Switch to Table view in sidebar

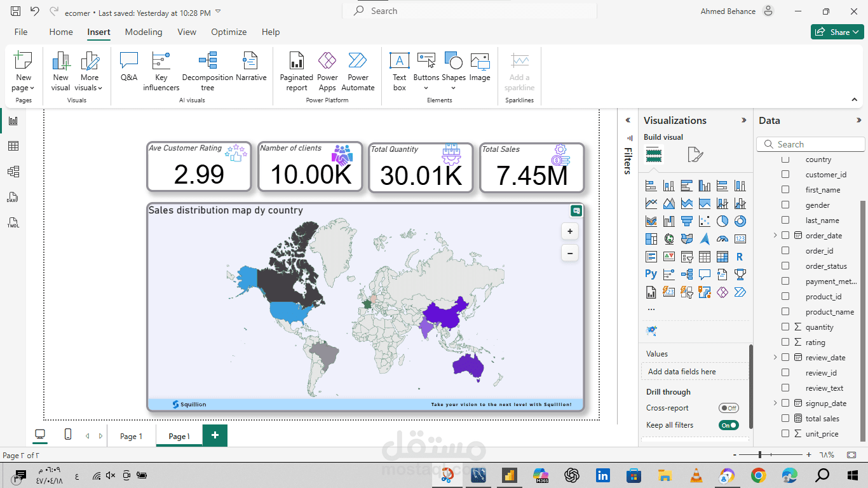(x=13, y=146)
